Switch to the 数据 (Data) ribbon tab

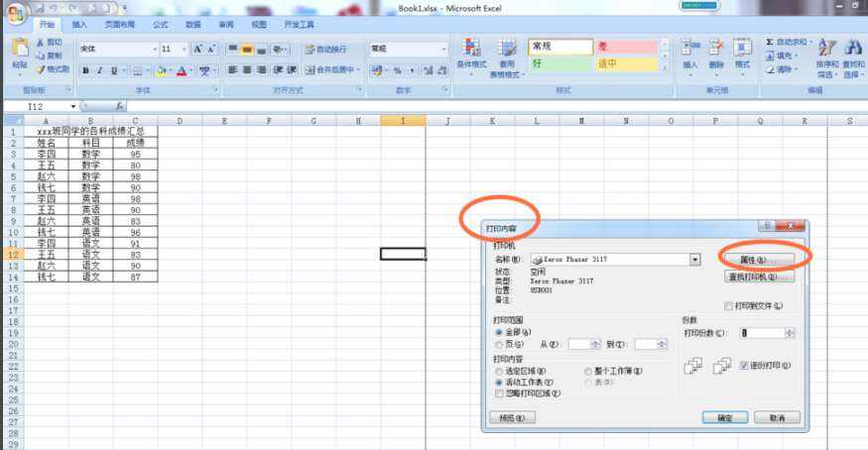click(x=193, y=25)
